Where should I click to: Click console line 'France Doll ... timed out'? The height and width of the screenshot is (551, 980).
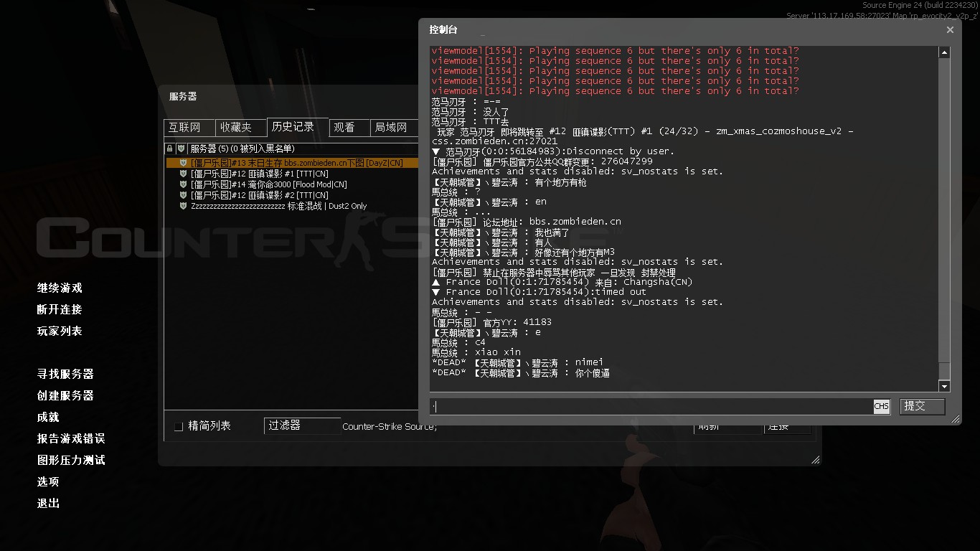click(x=539, y=293)
